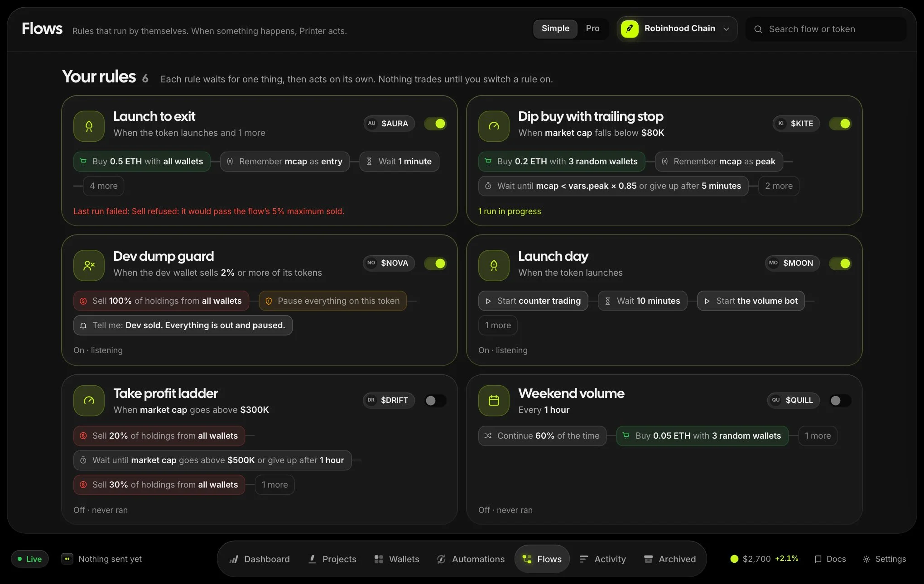Disable the Launch day rule toggle
Screen dimensions: 924x584
coord(840,263)
